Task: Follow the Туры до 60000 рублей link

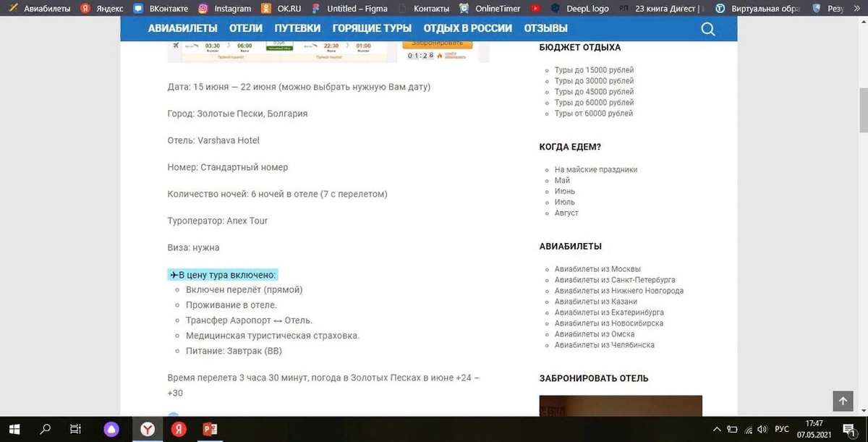Action: (x=594, y=103)
